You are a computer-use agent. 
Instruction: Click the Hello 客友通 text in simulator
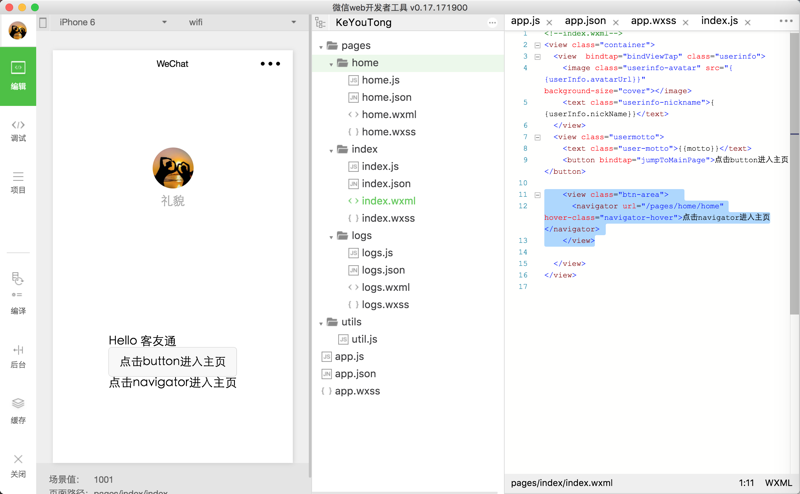142,340
